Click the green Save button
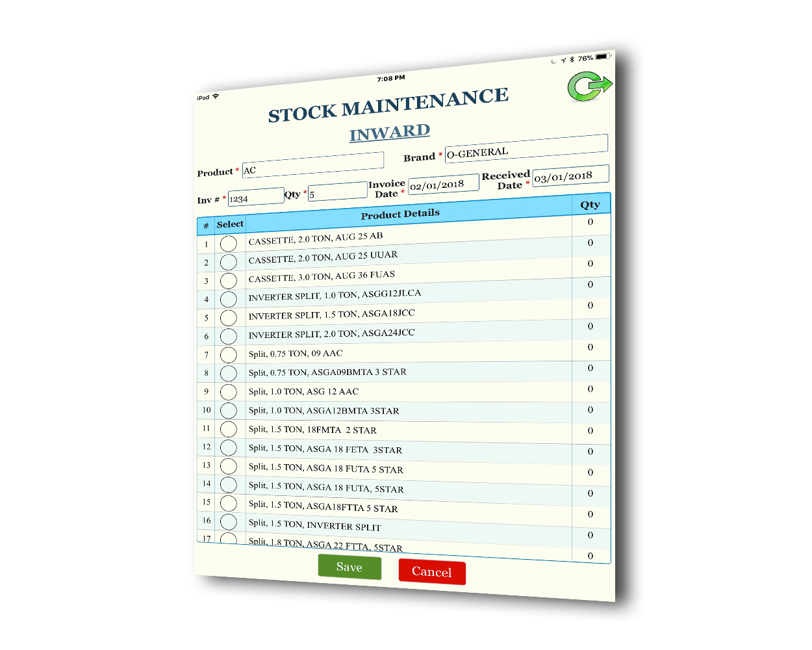812x650 pixels. pyautogui.click(x=349, y=567)
